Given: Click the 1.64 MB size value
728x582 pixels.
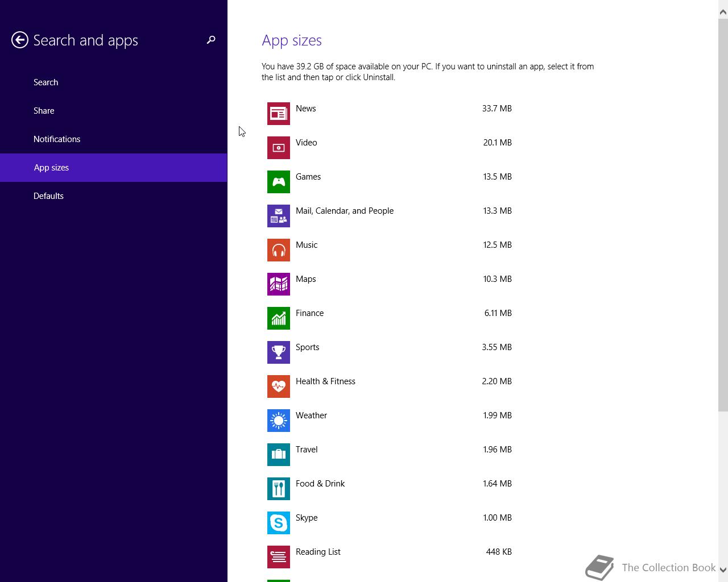Looking at the screenshot, I should click(498, 484).
